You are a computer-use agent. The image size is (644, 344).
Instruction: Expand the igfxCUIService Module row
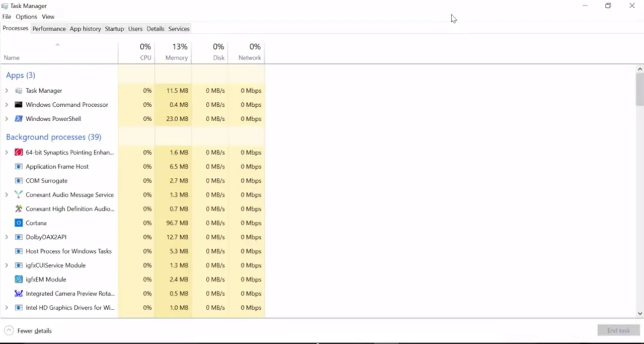(x=7, y=265)
